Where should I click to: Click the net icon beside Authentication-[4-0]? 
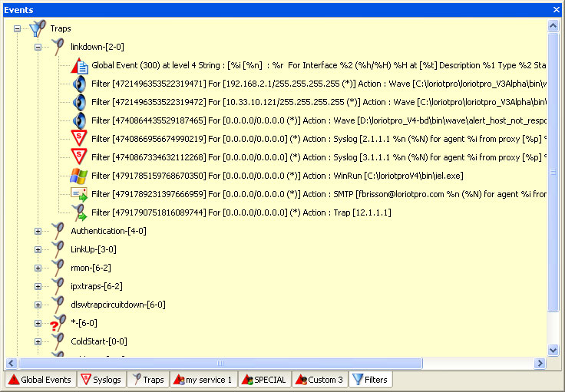58,231
